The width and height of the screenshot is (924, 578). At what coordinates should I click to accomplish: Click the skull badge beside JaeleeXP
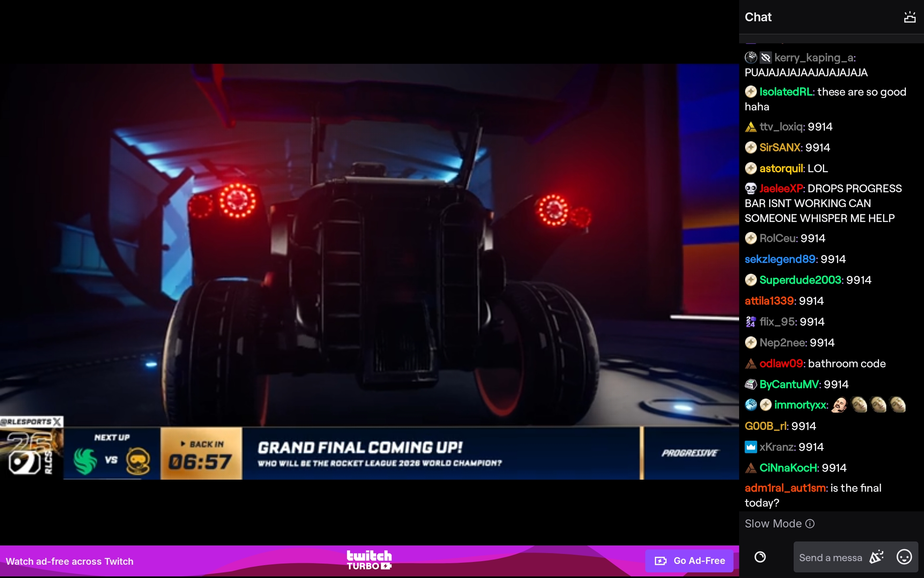[x=751, y=188]
